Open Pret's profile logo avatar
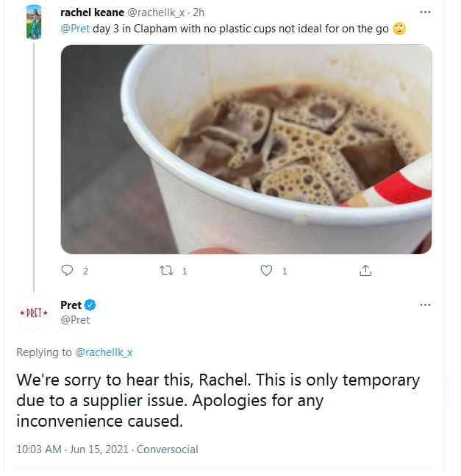The height and width of the screenshot is (476, 461). (34, 313)
